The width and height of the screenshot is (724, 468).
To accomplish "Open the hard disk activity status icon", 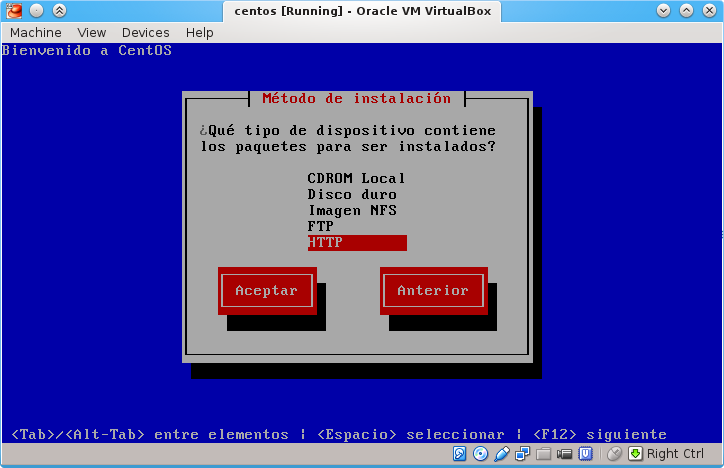I will click(459, 454).
